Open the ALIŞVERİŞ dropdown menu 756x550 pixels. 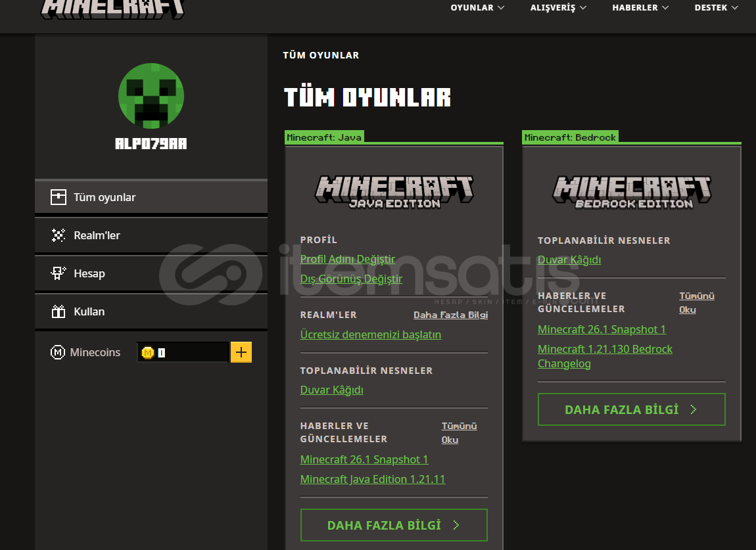[558, 8]
